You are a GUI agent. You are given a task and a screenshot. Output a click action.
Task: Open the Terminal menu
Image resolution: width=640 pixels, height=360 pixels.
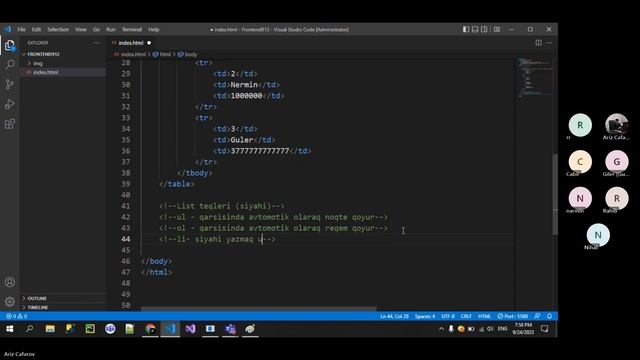point(132,29)
